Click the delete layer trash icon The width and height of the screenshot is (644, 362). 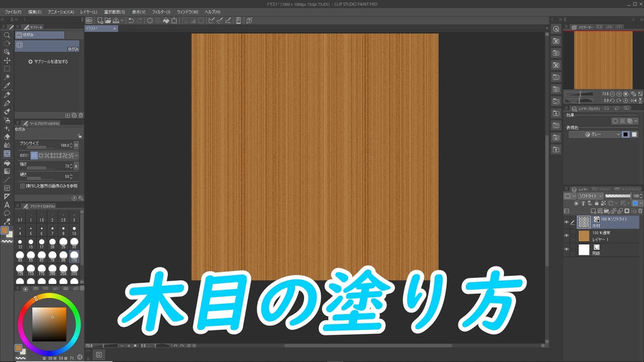click(x=640, y=211)
